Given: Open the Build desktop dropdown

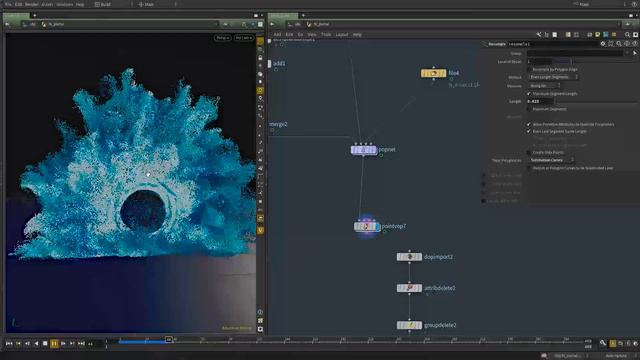Looking at the screenshot, I should (113, 4).
